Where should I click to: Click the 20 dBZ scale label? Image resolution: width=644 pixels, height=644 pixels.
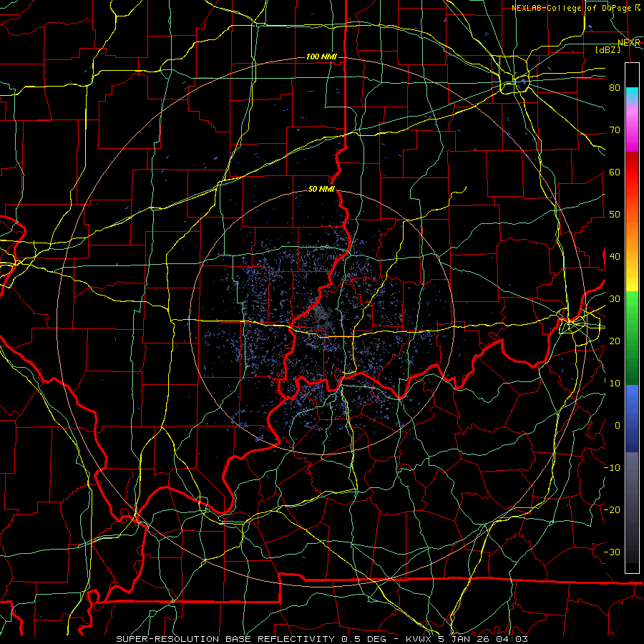point(615,341)
